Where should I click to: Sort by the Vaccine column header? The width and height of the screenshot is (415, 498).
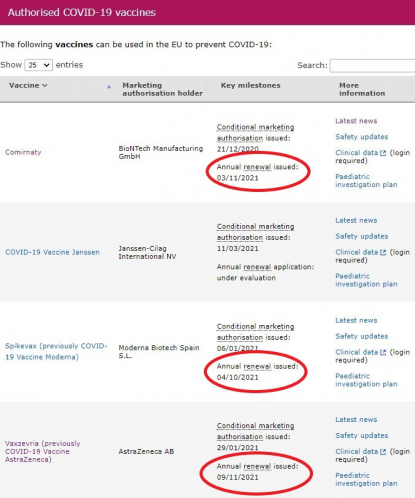[24, 86]
